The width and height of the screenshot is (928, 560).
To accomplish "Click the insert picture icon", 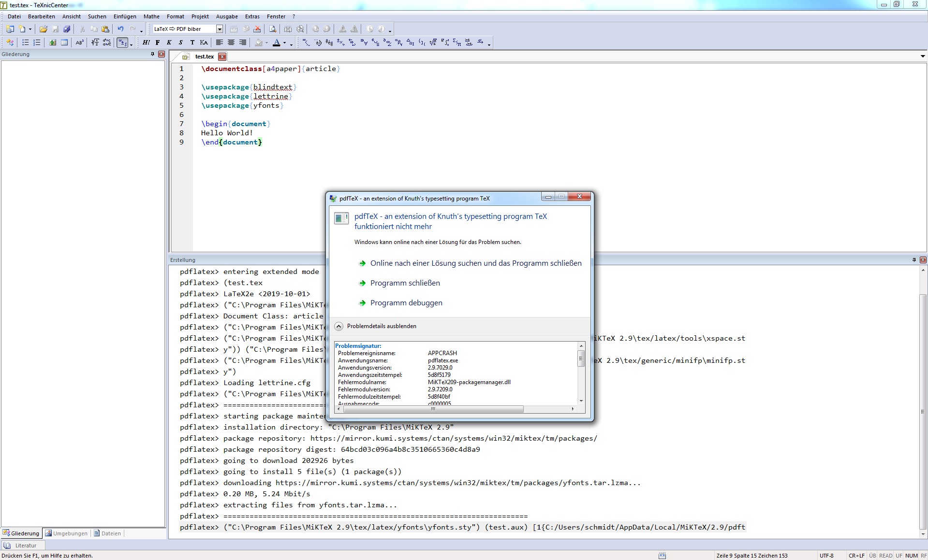I will (53, 43).
